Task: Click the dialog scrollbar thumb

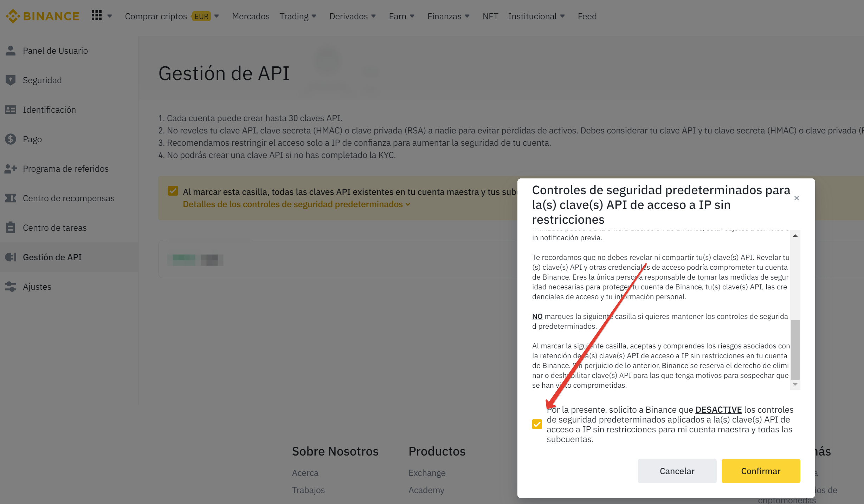Action: 795,349
